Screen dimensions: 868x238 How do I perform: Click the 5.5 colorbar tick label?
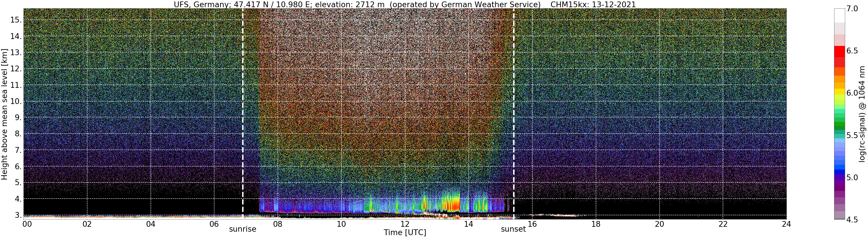[852, 135]
